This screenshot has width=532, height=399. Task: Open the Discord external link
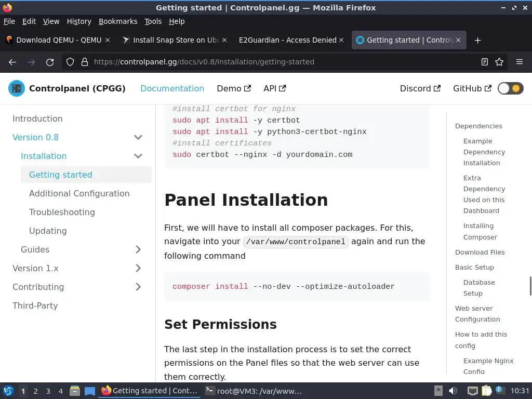coord(420,88)
